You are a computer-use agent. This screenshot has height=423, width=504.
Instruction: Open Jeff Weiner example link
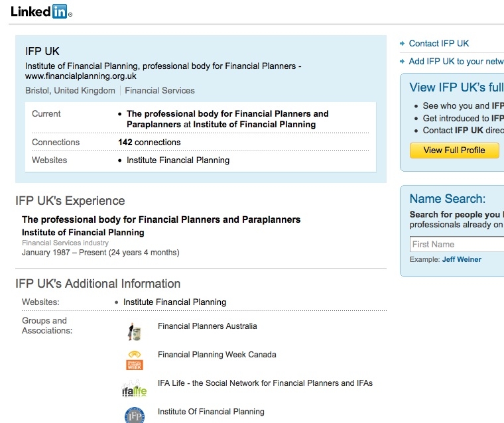pyautogui.click(x=462, y=259)
